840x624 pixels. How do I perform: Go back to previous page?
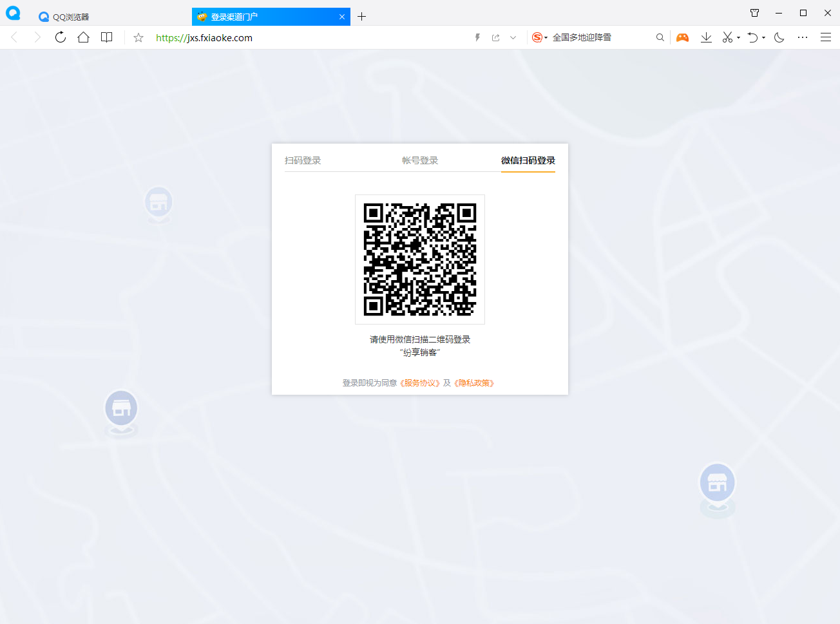coord(14,37)
